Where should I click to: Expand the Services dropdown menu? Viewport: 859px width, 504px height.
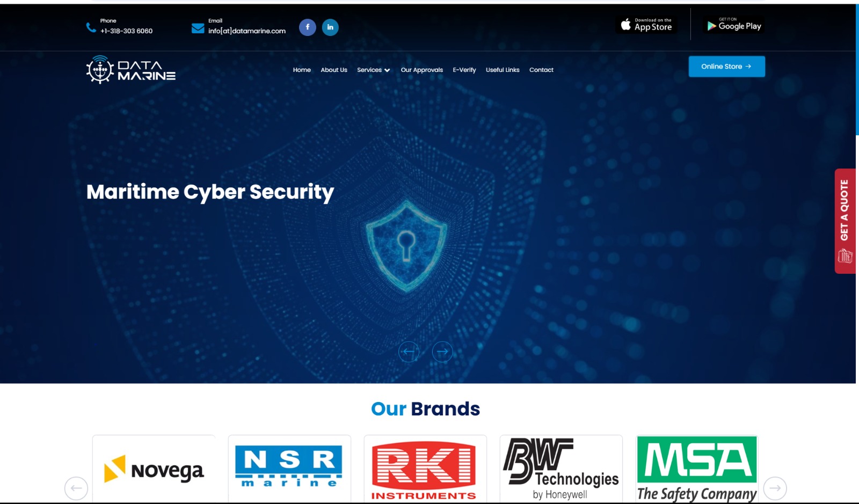pyautogui.click(x=374, y=70)
